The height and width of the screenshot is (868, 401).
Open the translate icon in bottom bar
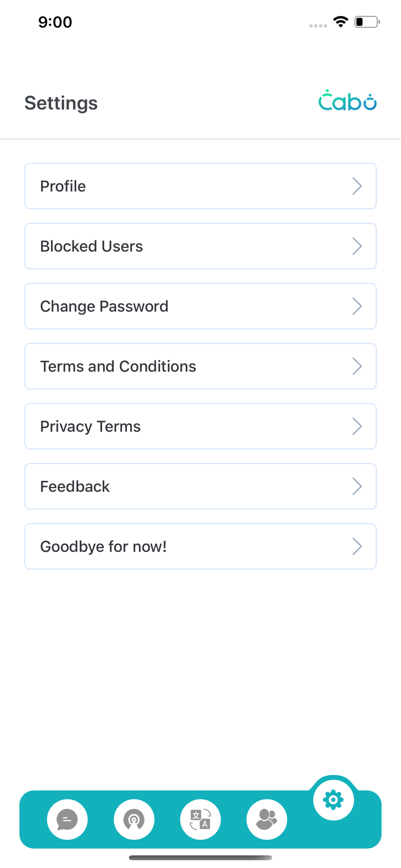[x=200, y=819]
